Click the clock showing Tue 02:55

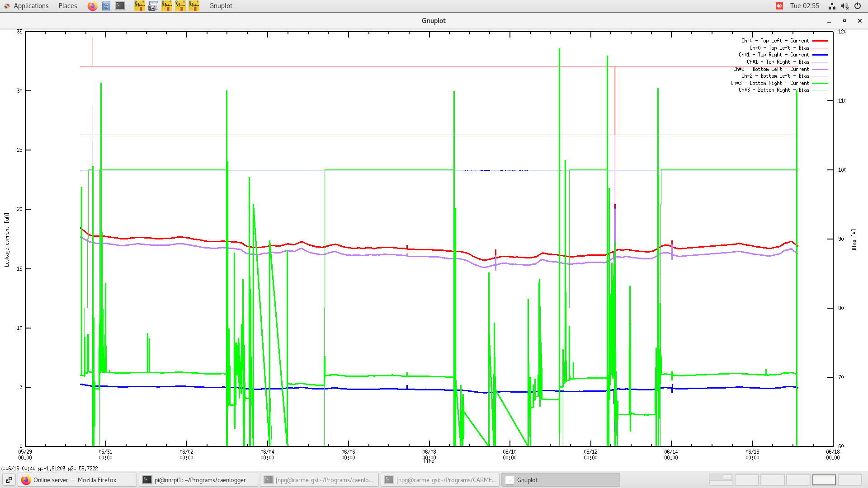pos(804,6)
